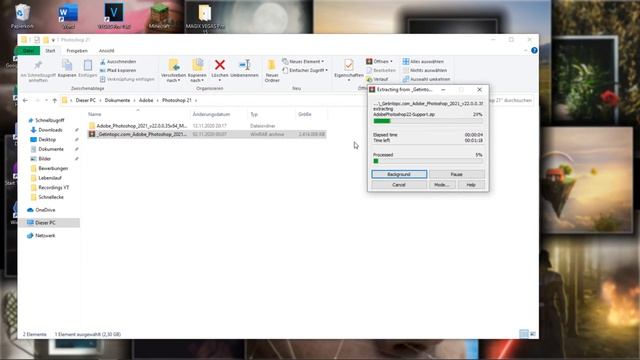Viewport: 640px width, 360px height.
Task: Pin to Schnellzugriff using the ribbon pin icon
Action: 38,65
